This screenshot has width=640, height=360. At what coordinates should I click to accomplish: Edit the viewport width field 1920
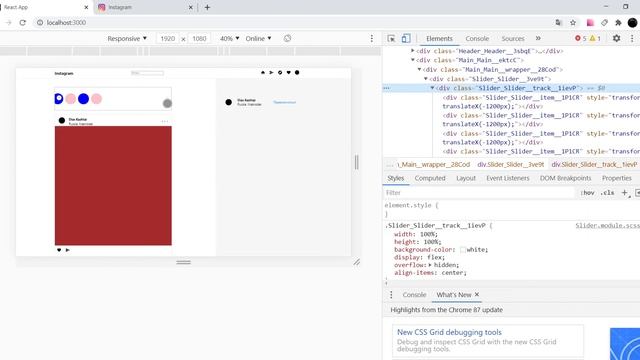(168, 38)
